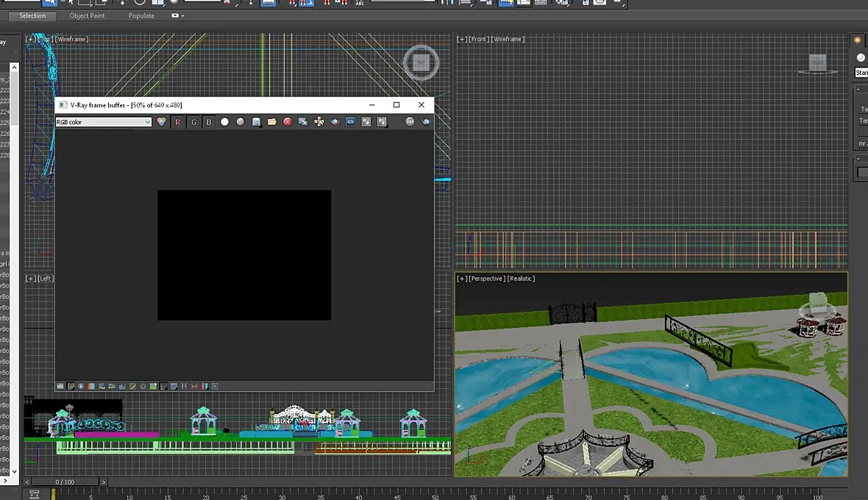
Task: Expand the Realistic shading viewport menu
Action: click(x=521, y=279)
